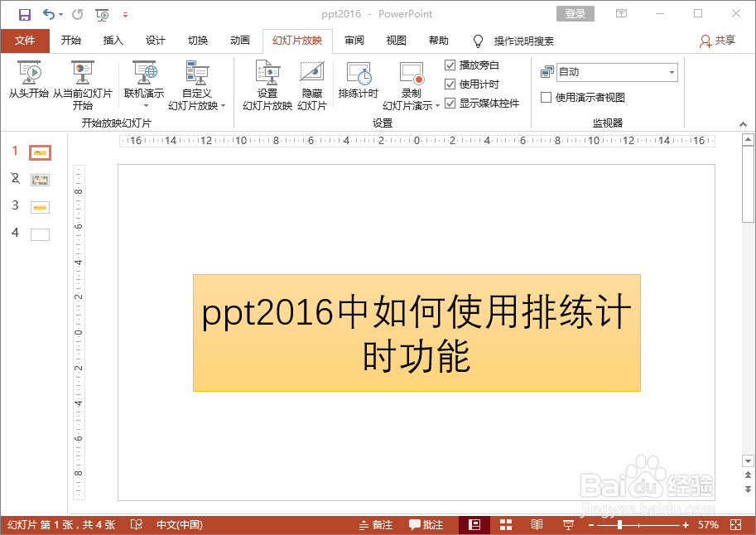
Task: Uncheck the 播放旁白 checkbox
Action: tap(450, 65)
